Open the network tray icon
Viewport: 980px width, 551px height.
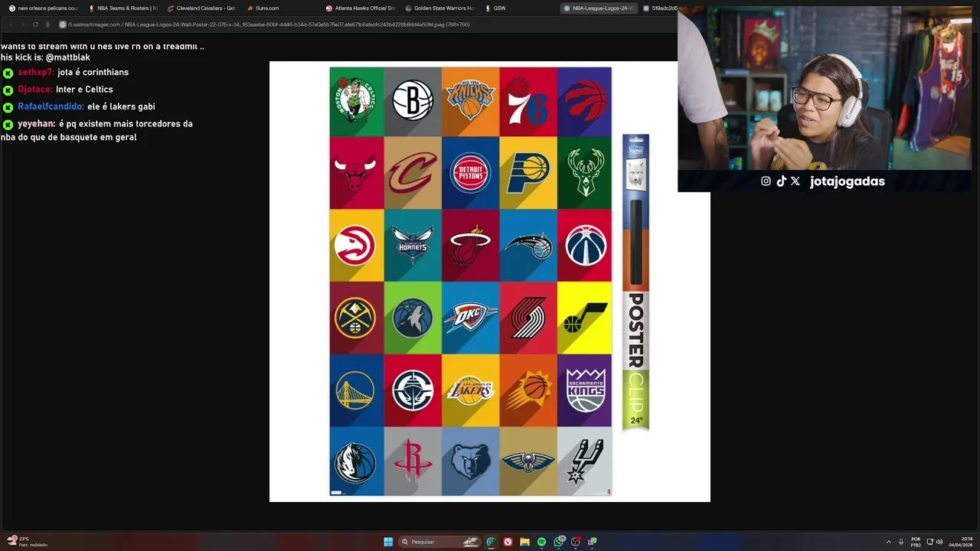[929, 542]
